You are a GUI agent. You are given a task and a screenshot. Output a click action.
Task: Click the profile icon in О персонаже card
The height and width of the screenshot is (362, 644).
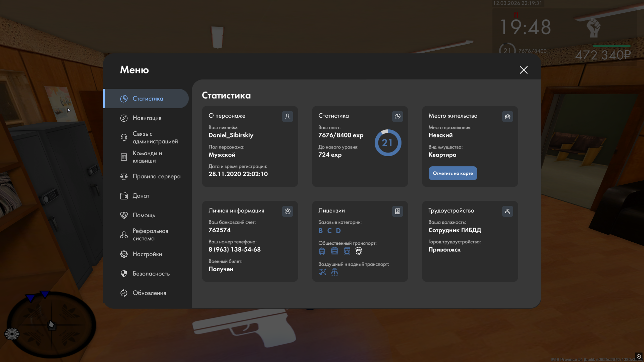[x=287, y=116]
